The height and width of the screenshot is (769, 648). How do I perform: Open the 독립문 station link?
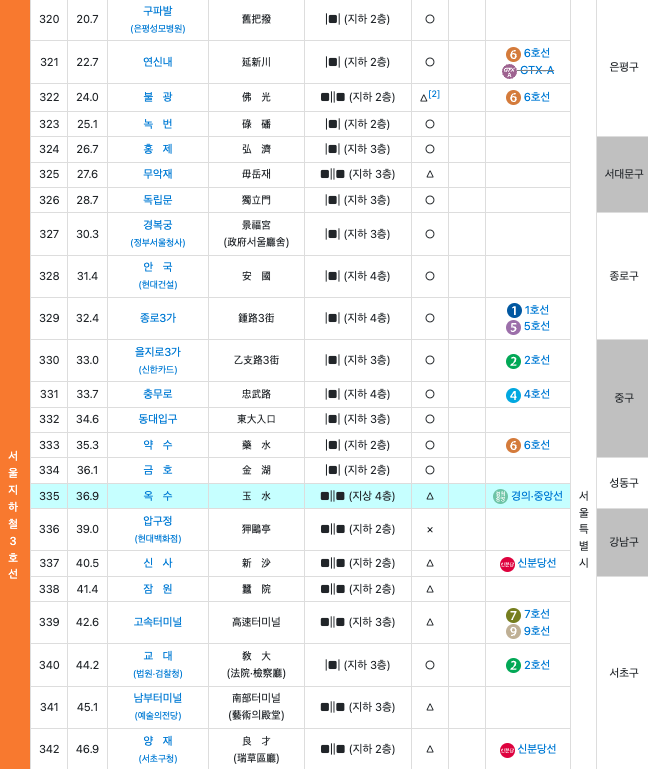click(157, 200)
